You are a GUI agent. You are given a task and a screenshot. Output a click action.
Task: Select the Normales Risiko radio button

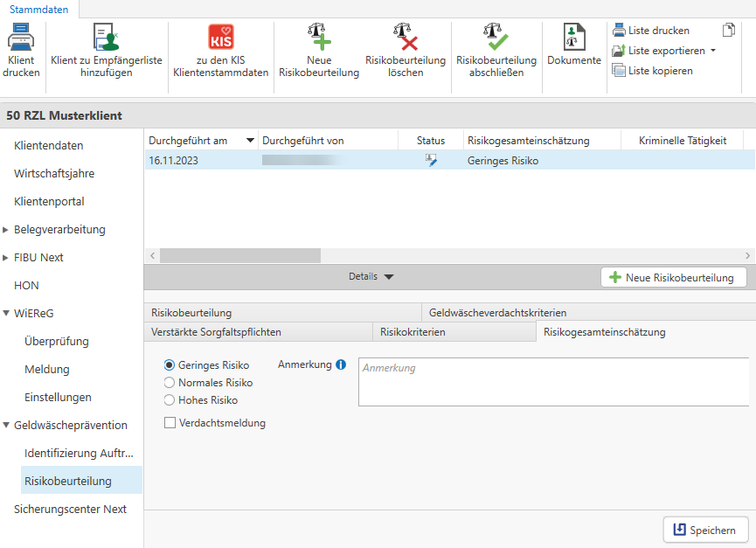tap(170, 383)
